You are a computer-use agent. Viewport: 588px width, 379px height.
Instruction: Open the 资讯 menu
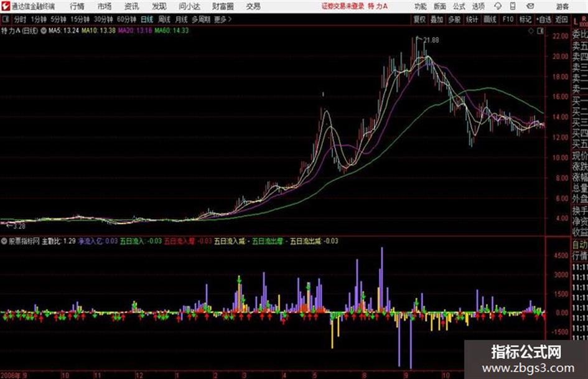pyautogui.click(x=132, y=6)
